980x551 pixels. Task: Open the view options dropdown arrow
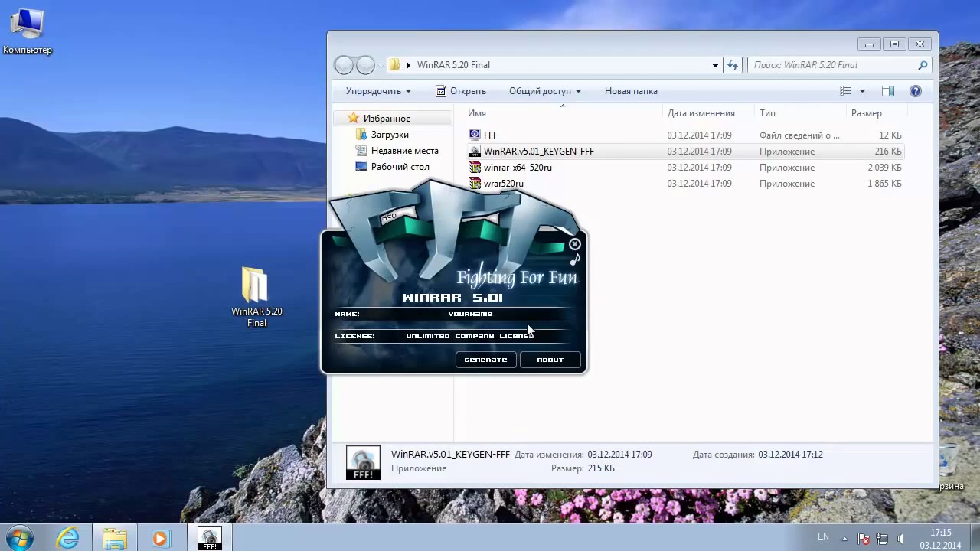pos(862,91)
